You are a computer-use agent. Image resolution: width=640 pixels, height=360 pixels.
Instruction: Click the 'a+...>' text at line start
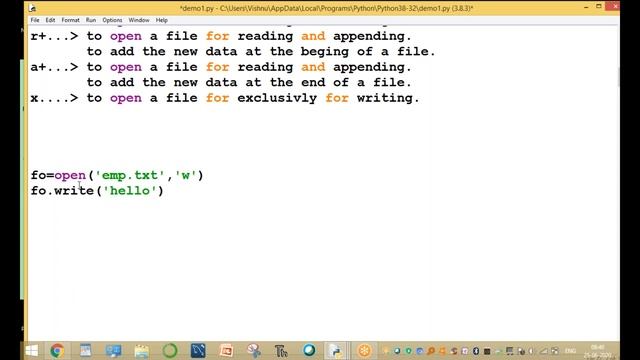click(54, 67)
